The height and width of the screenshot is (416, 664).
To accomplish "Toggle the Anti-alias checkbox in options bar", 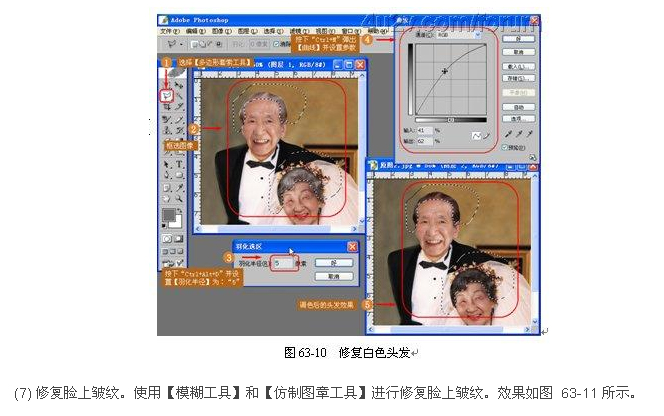I will point(276,44).
